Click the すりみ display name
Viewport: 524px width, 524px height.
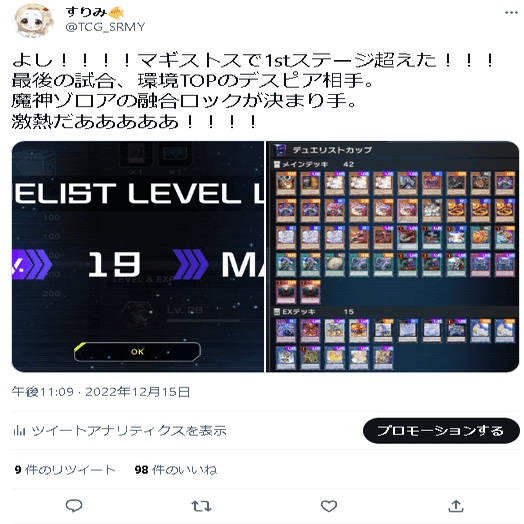point(86,12)
